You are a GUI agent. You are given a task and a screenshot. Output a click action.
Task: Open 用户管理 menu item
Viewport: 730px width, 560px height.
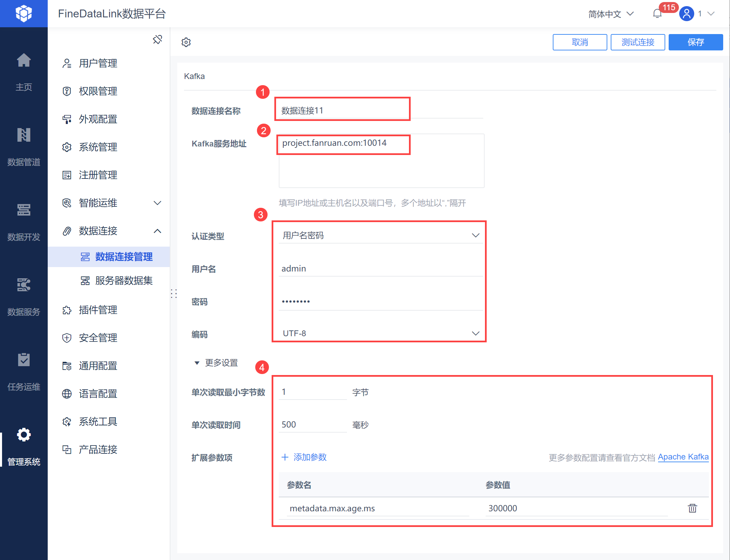98,63
